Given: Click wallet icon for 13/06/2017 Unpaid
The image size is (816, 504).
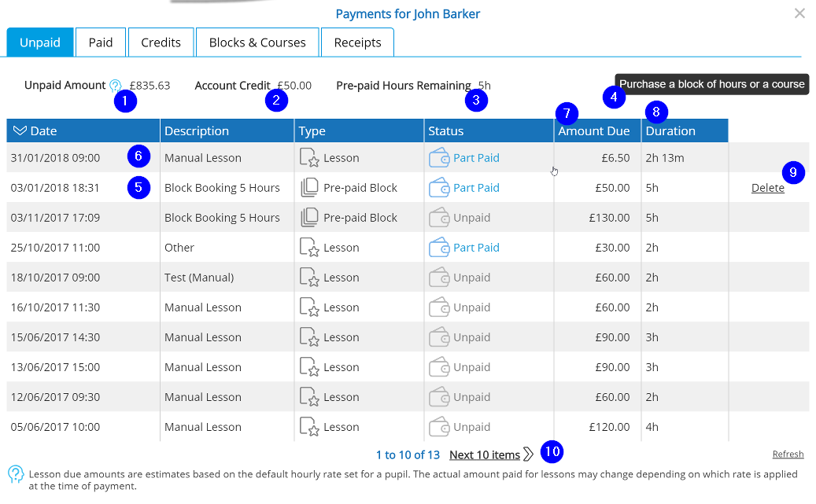Looking at the screenshot, I should [439, 367].
